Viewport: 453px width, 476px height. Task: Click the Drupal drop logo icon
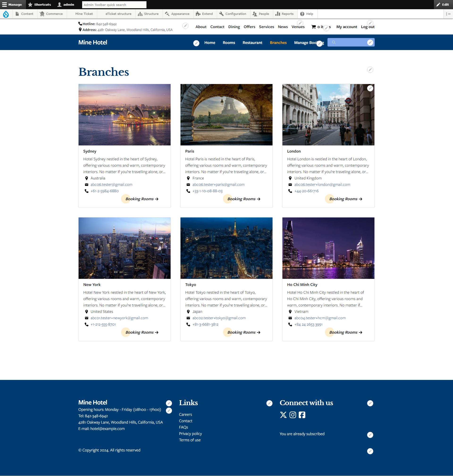(6, 14)
